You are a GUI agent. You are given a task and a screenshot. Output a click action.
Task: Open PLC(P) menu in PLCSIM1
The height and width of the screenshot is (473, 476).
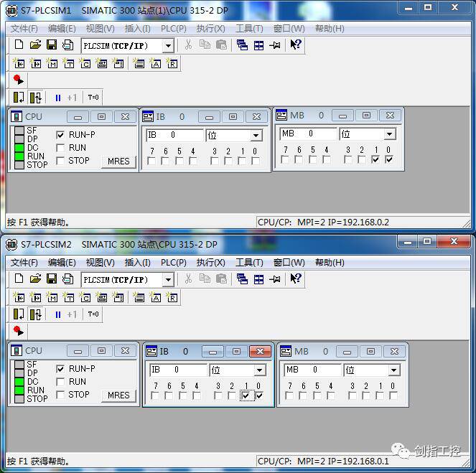tap(173, 29)
